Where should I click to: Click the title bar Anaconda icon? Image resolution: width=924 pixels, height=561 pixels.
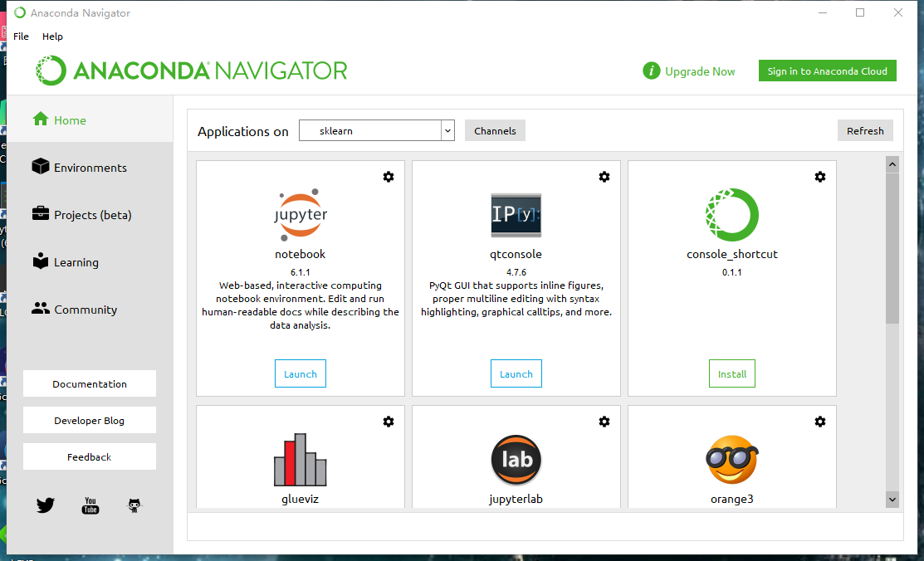coord(20,12)
